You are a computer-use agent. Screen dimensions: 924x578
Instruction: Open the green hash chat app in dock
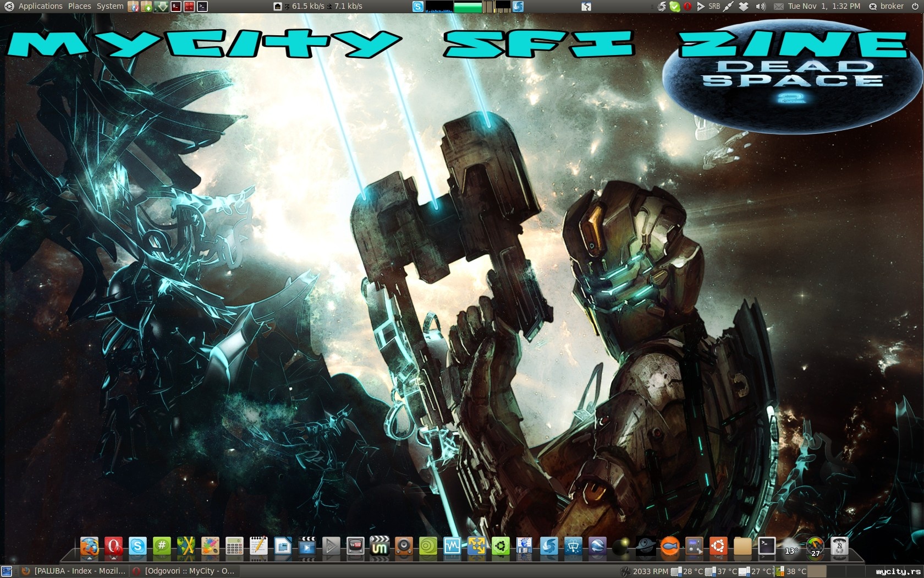point(162,547)
